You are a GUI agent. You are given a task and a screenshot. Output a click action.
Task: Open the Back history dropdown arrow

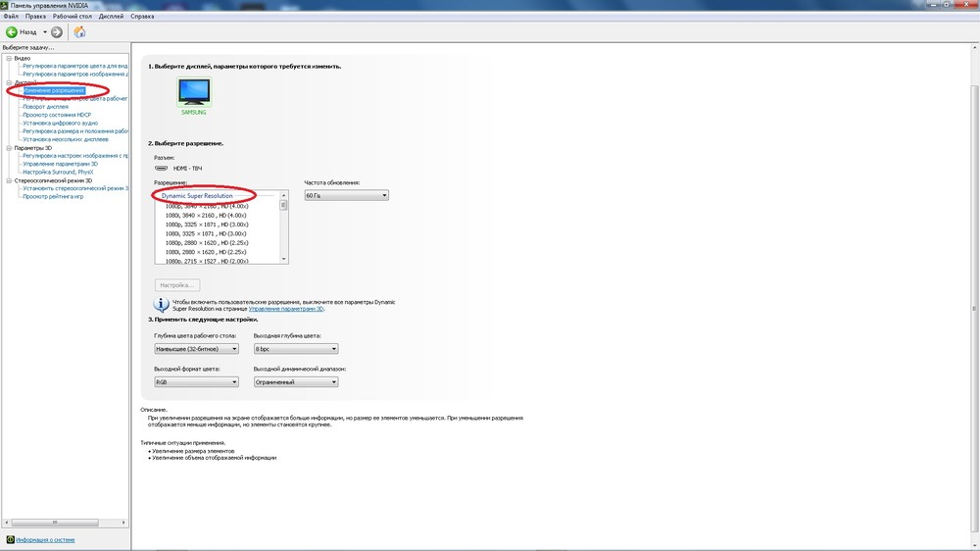click(x=45, y=32)
